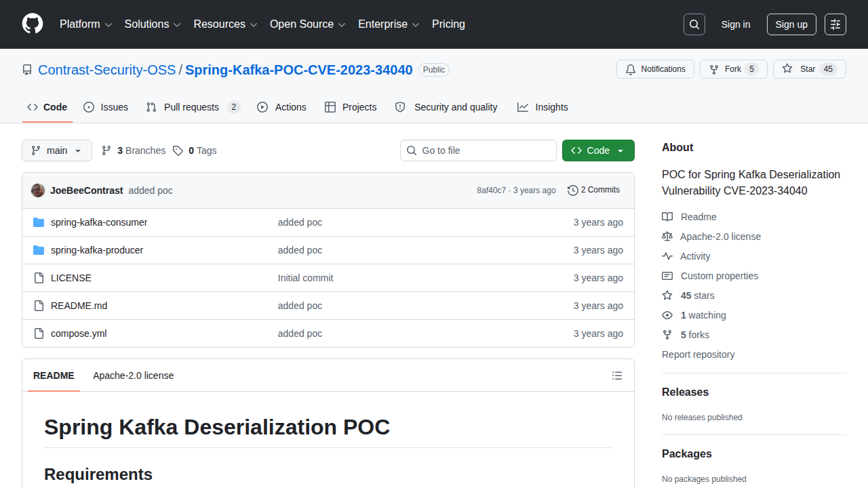Open the Contrast-Security-OSS organization link
Viewport: 868px width, 488px height.
click(x=107, y=70)
